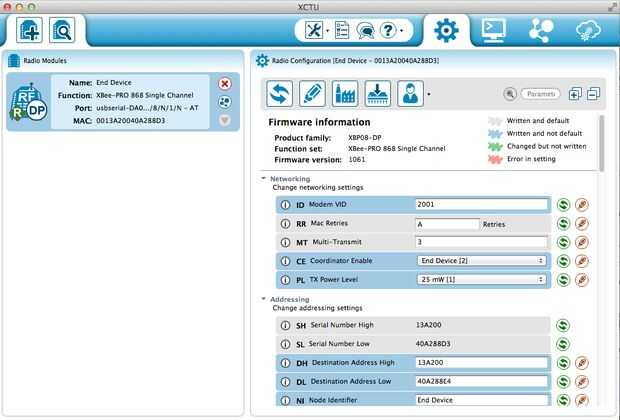Edit the Node Identifier field

(482, 400)
